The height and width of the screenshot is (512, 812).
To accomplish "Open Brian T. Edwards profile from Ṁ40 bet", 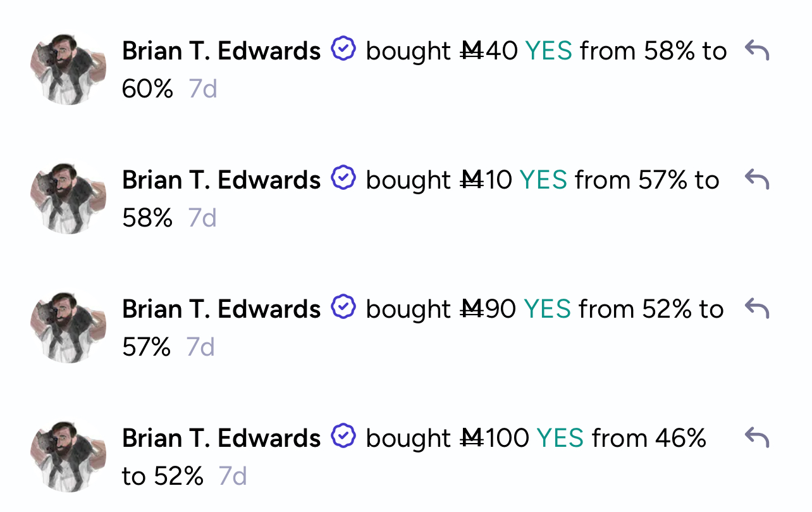I will [x=221, y=51].
